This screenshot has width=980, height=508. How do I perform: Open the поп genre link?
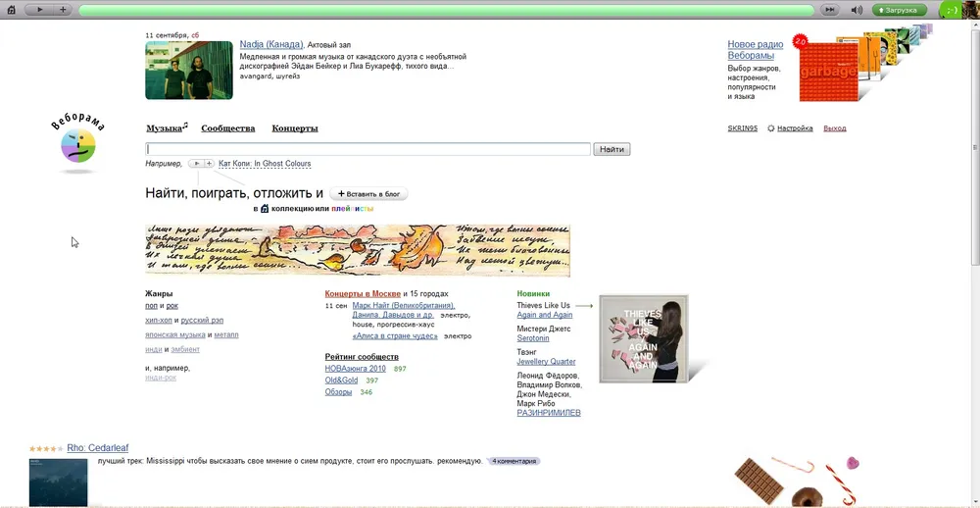pyautogui.click(x=151, y=306)
